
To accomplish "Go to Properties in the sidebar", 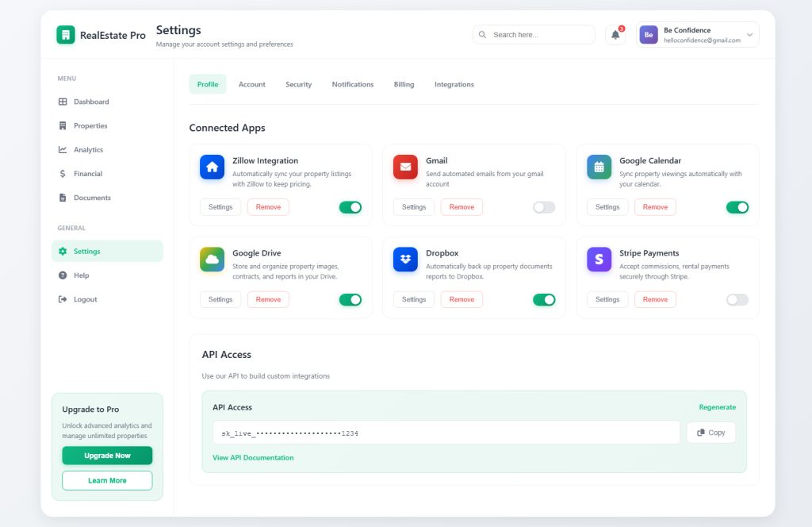I will coord(107,125).
